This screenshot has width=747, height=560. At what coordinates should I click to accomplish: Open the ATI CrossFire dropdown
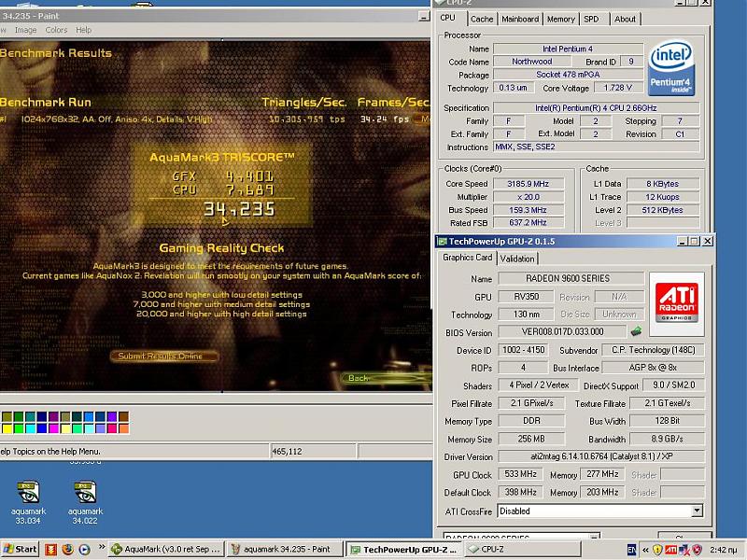(697, 511)
